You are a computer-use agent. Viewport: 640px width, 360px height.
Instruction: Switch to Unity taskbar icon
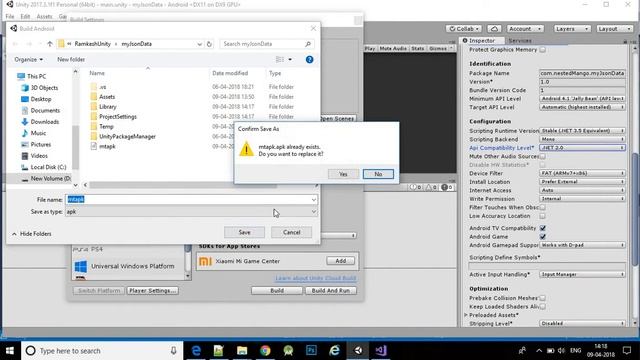click(x=358, y=351)
